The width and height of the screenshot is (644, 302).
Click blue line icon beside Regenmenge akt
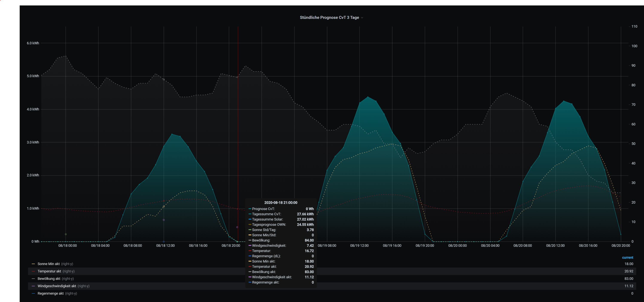coord(33,293)
